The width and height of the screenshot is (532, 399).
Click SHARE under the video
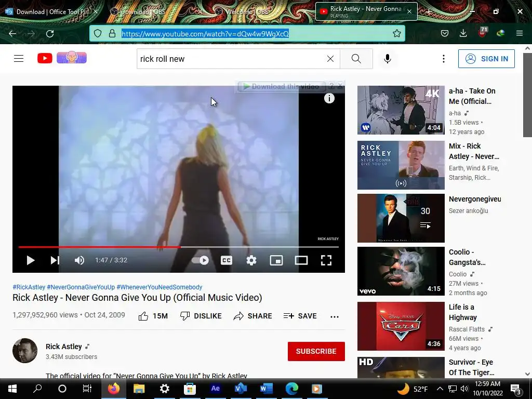[x=253, y=316]
